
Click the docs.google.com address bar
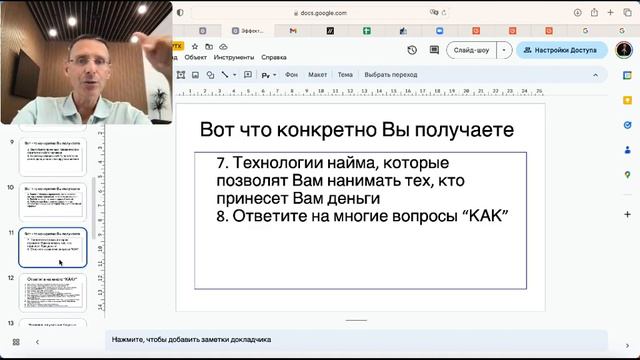click(x=320, y=13)
